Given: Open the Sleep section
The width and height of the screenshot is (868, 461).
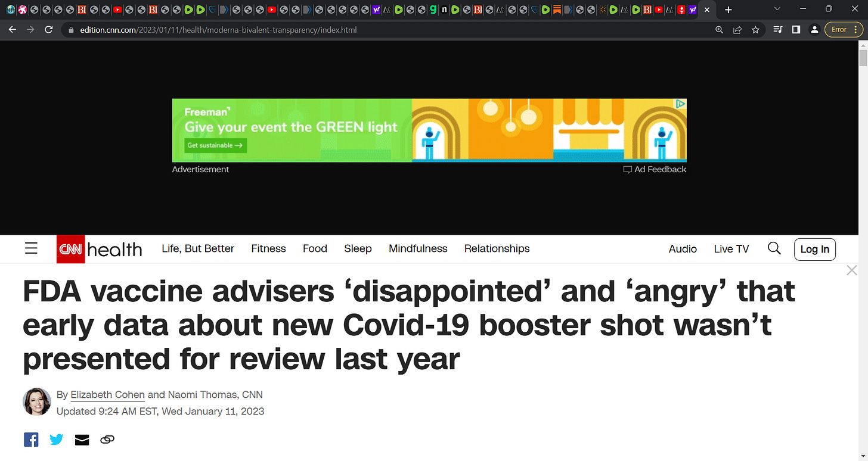Looking at the screenshot, I should [x=358, y=248].
